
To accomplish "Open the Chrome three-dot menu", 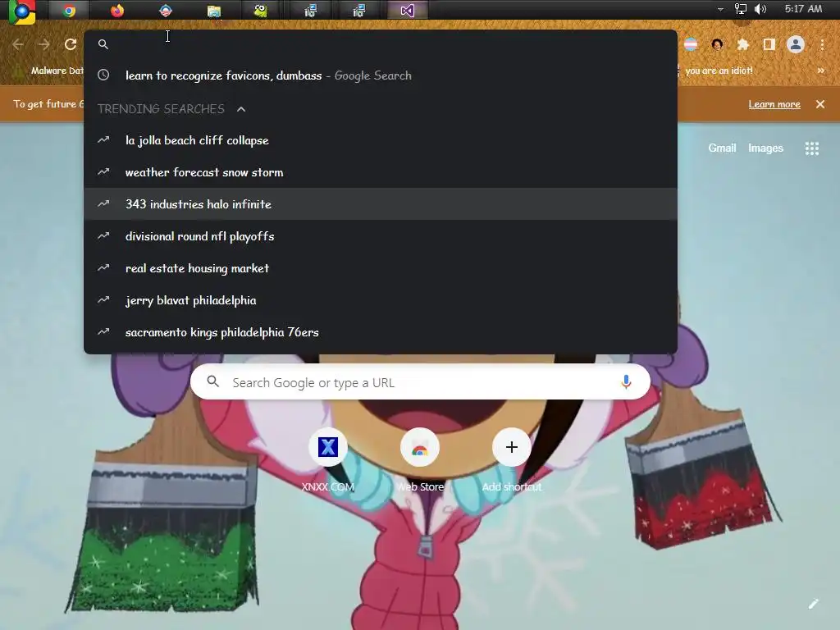I will [822, 44].
